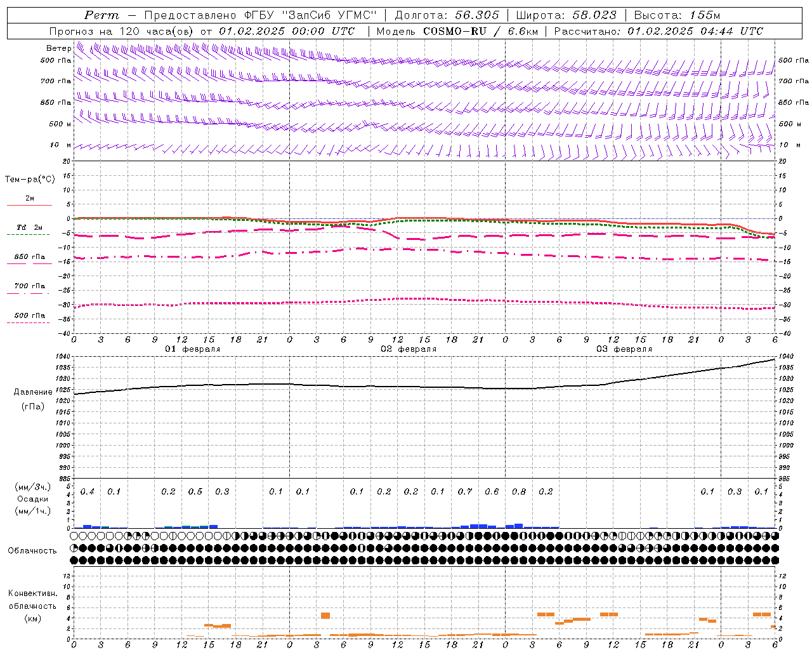Screen dimensions: 812x650
Task: Click the "10 м" wind level label on left
Action: [60, 145]
